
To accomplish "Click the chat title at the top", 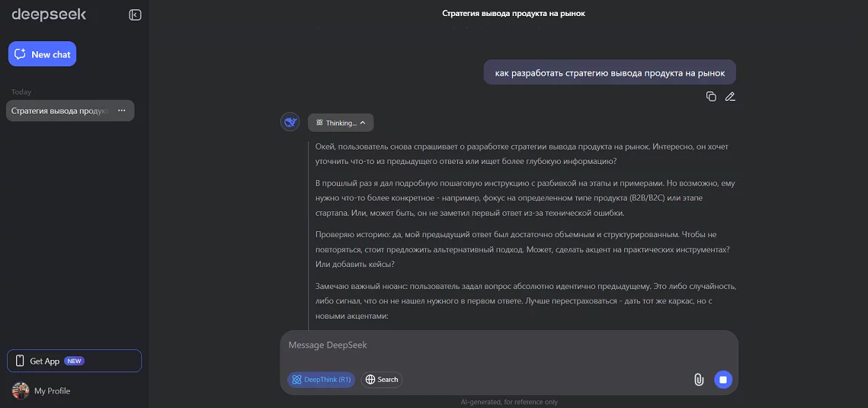I will (x=514, y=14).
